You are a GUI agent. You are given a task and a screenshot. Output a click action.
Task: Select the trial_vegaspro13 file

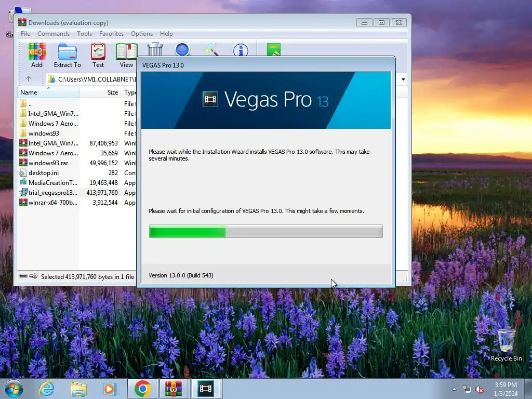point(77,192)
